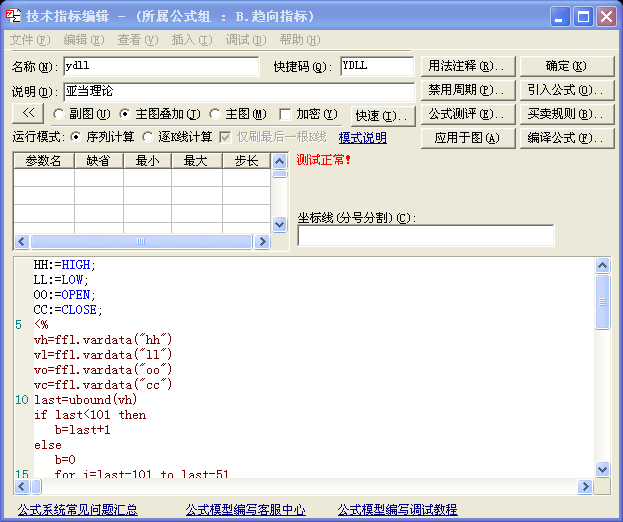Click parameter table scroll-right arrow

tap(263, 241)
